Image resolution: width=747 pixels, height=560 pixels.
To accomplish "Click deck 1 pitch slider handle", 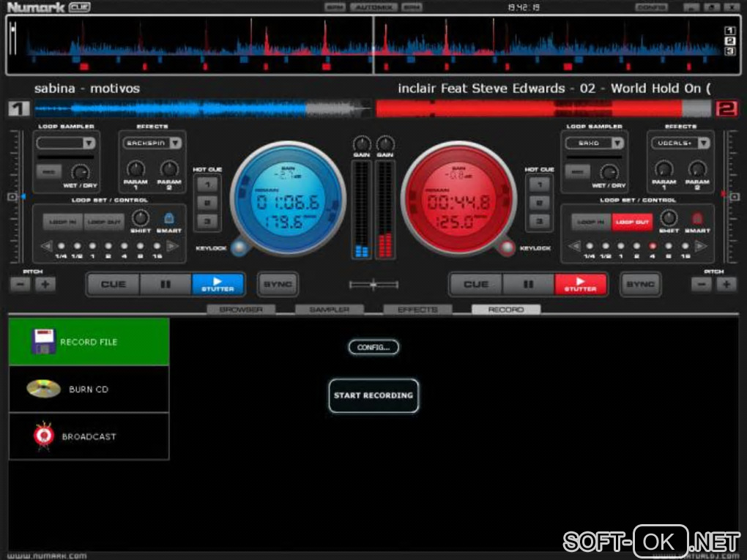I will tap(13, 197).
